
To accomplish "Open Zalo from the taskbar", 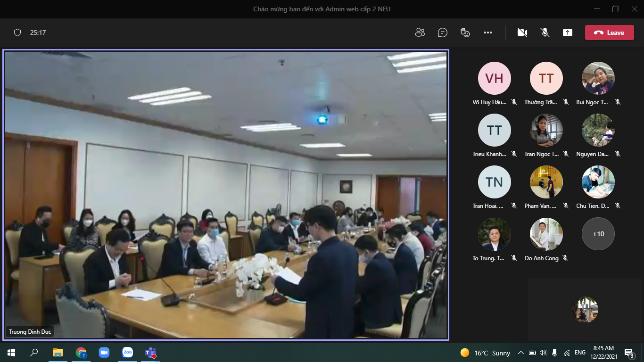I will tap(127, 352).
